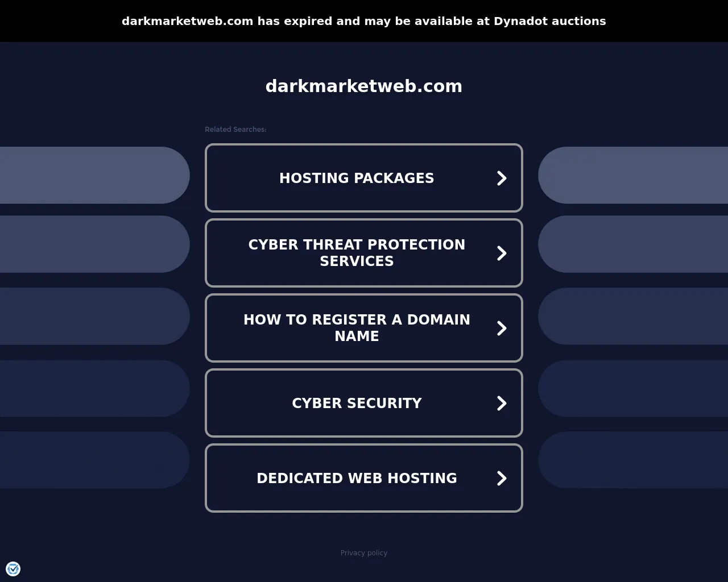
Task: Open the privacy shield badge icon
Action: point(13,568)
